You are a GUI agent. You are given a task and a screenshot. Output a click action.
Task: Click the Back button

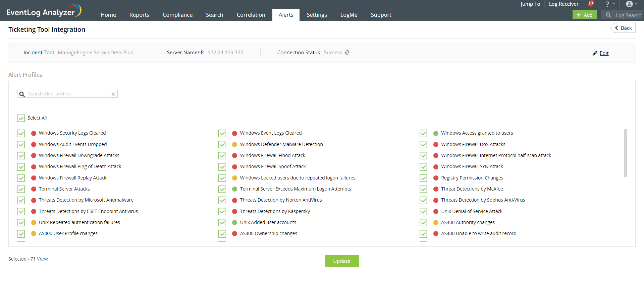pos(623,28)
